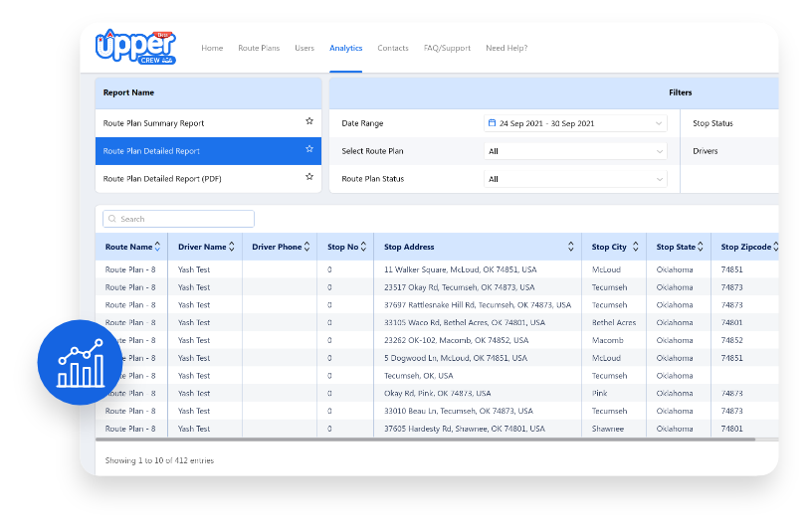Click the analytics chart badge icon
This screenshot has width=812, height=528.
(x=80, y=362)
